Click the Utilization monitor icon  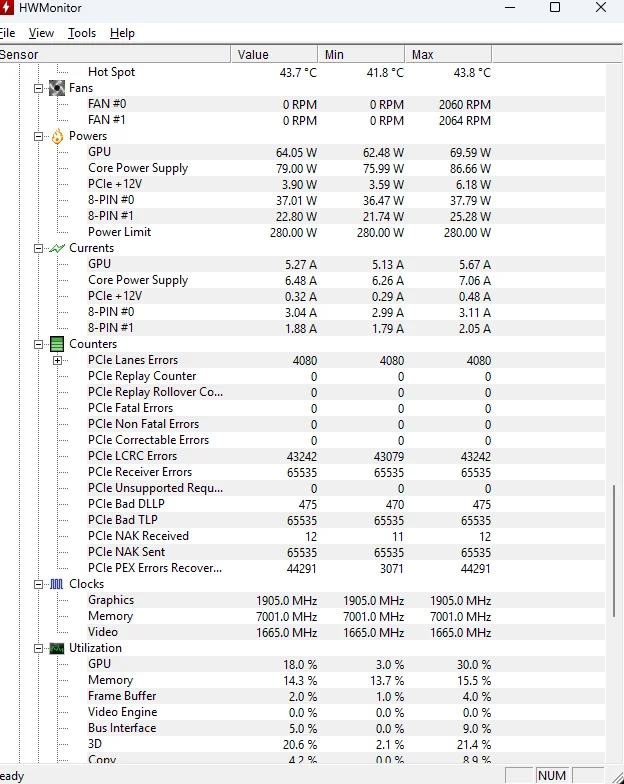[x=57, y=648]
